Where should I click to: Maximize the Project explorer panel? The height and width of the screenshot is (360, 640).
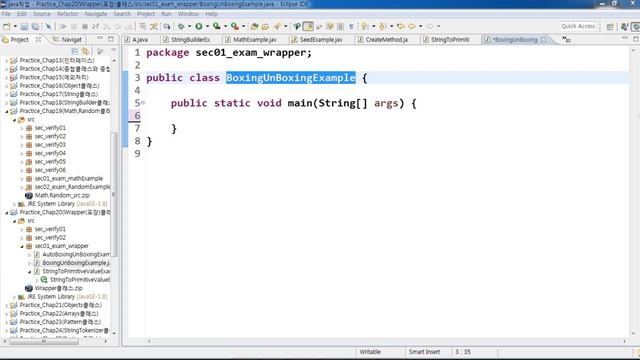point(111,39)
